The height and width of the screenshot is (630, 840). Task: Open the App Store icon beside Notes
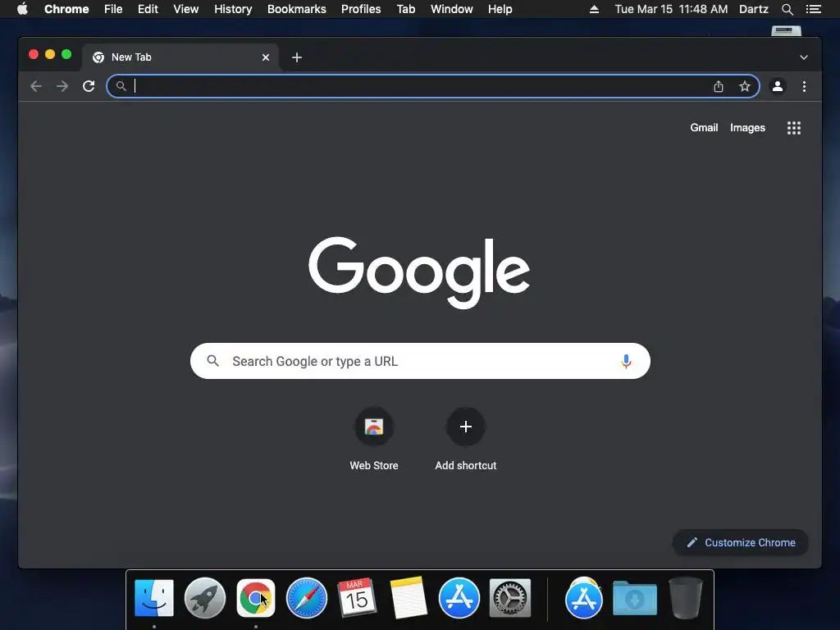click(459, 598)
